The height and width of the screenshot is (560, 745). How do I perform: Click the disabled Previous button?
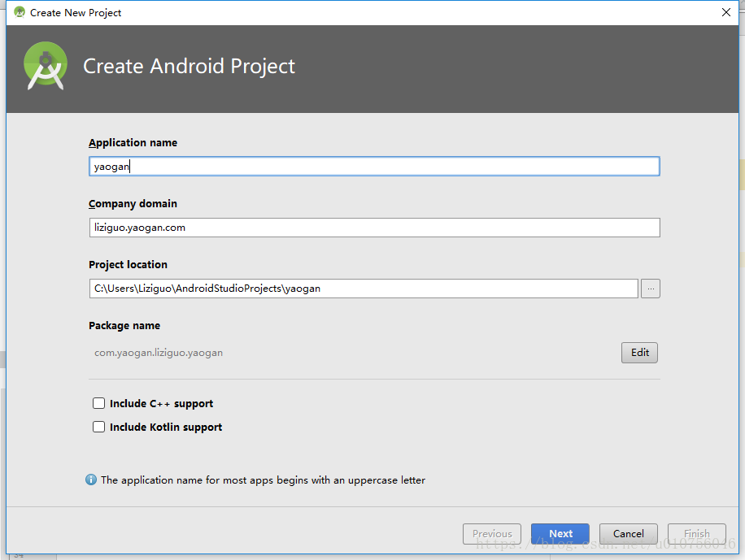coord(492,533)
